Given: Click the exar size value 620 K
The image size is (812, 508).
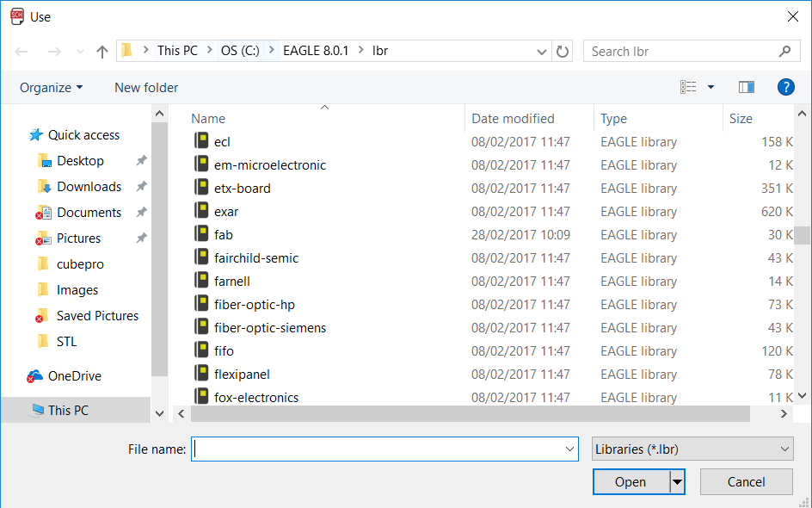Looking at the screenshot, I should click(777, 212).
